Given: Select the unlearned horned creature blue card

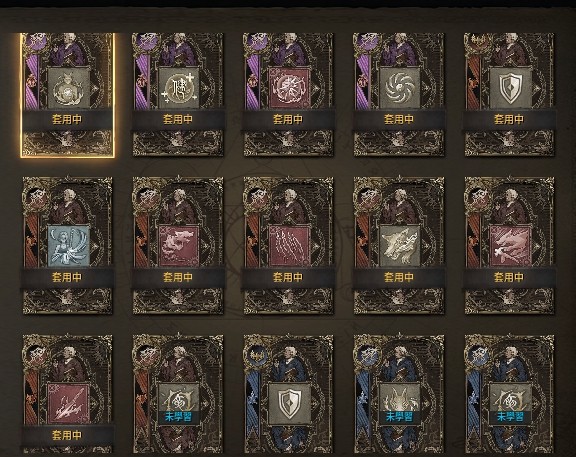Looking at the screenshot, I should (399, 394).
